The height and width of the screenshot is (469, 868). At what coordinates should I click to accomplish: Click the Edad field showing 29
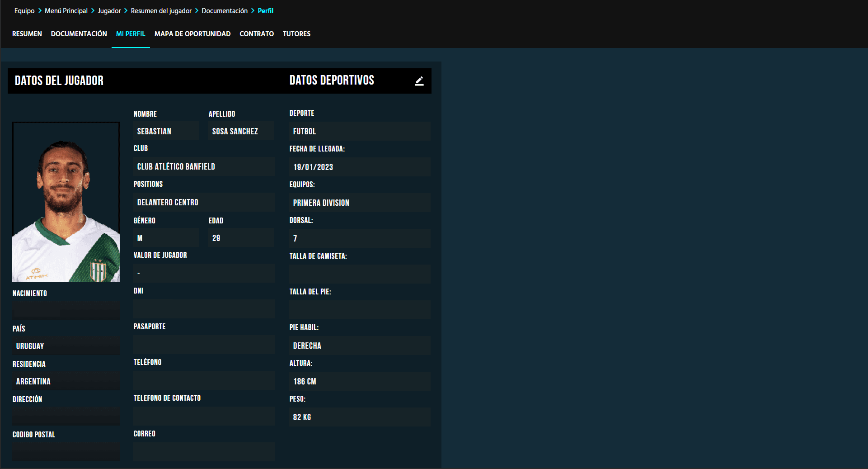point(241,238)
